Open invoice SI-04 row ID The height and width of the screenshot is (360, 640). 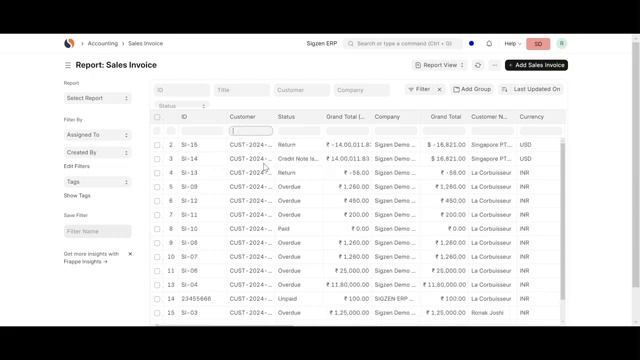189,285
